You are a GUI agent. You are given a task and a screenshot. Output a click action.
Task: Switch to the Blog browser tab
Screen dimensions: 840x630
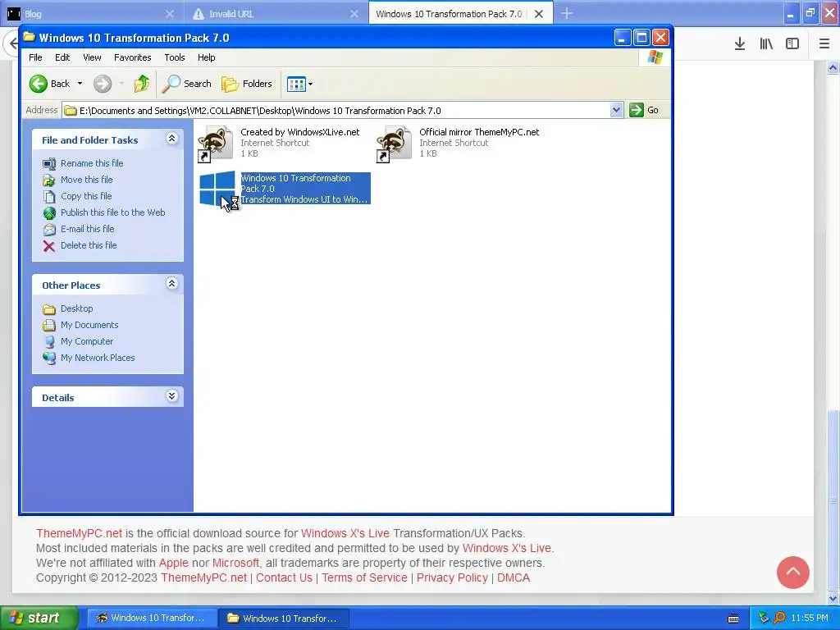coord(91,14)
